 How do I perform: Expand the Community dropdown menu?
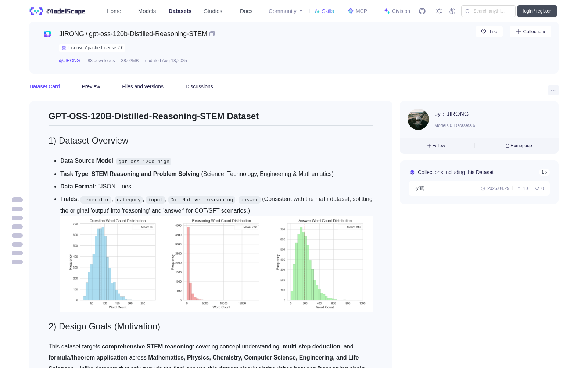[x=286, y=11]
